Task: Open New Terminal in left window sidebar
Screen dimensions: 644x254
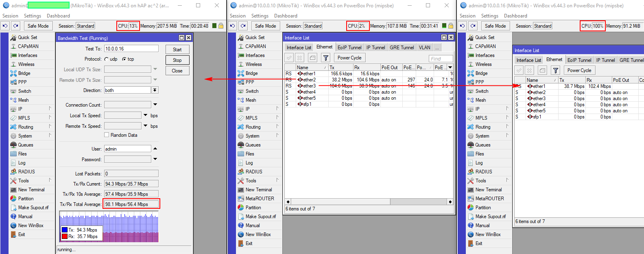Action: coord(31,189)
